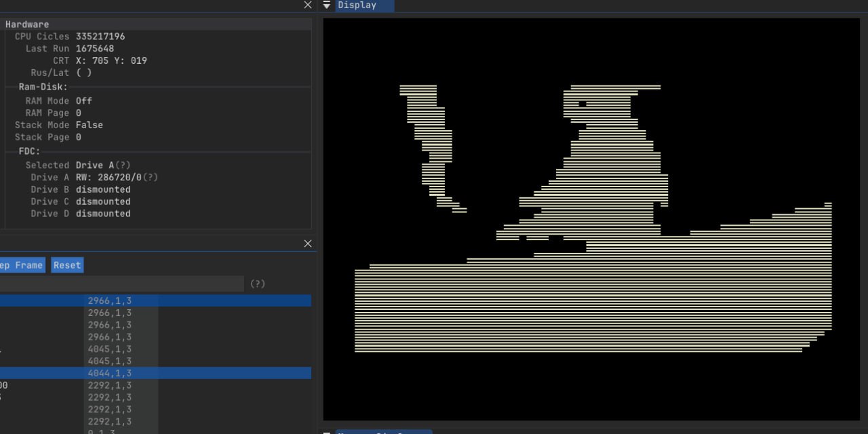The image size is (868, 434).
Task: Select the Drive B dismounted entry
Action: 103,190
